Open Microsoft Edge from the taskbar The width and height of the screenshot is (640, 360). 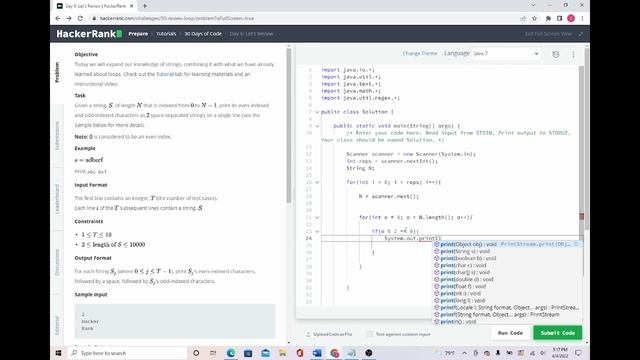coord(231,353)
